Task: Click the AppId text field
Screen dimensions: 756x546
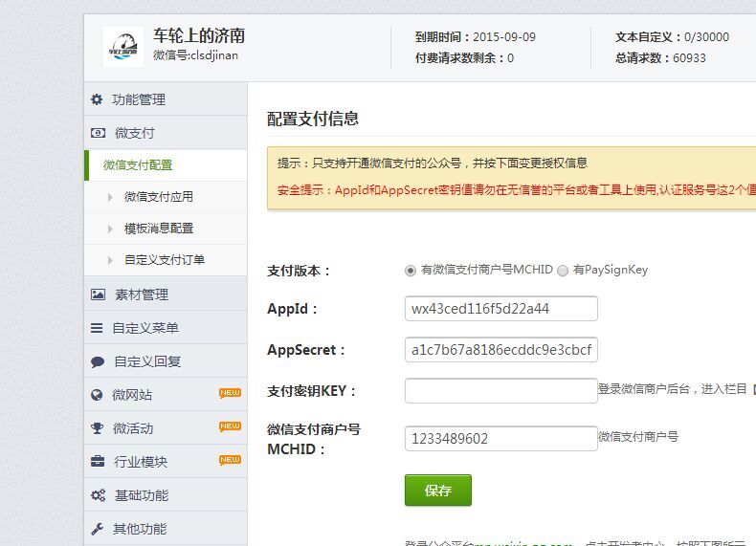Action: tap(500, 309)
